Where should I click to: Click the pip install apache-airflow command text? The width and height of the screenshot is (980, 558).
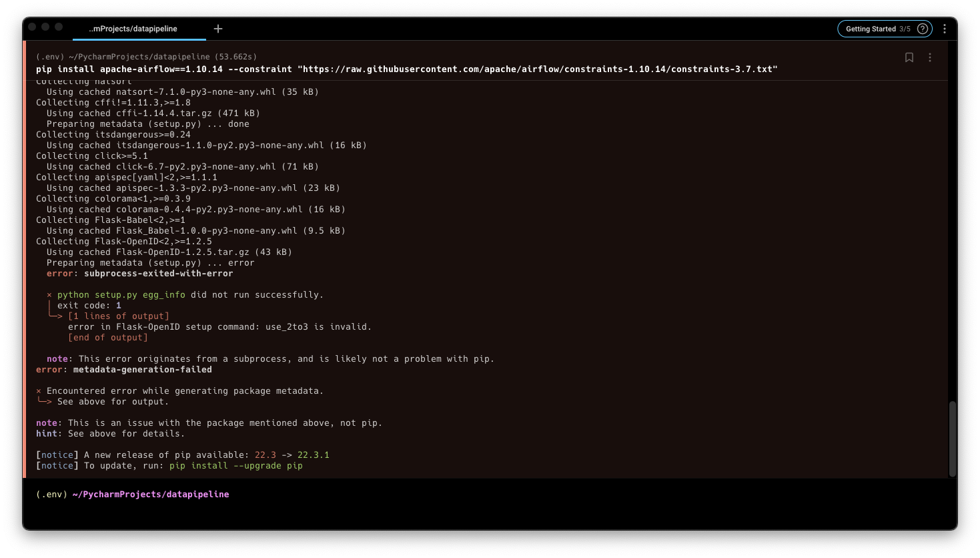pyautogui.click(x=407, y=69)
